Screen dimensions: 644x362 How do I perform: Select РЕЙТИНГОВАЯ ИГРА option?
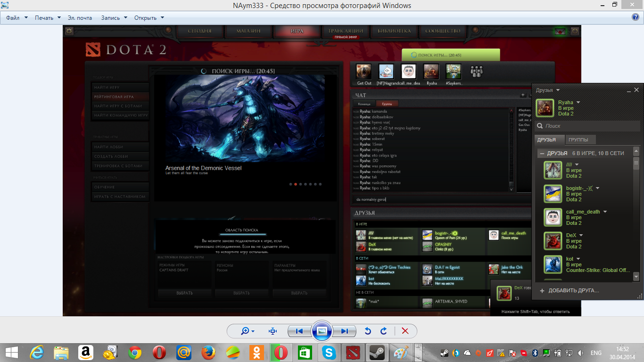(x=120, y=97)
